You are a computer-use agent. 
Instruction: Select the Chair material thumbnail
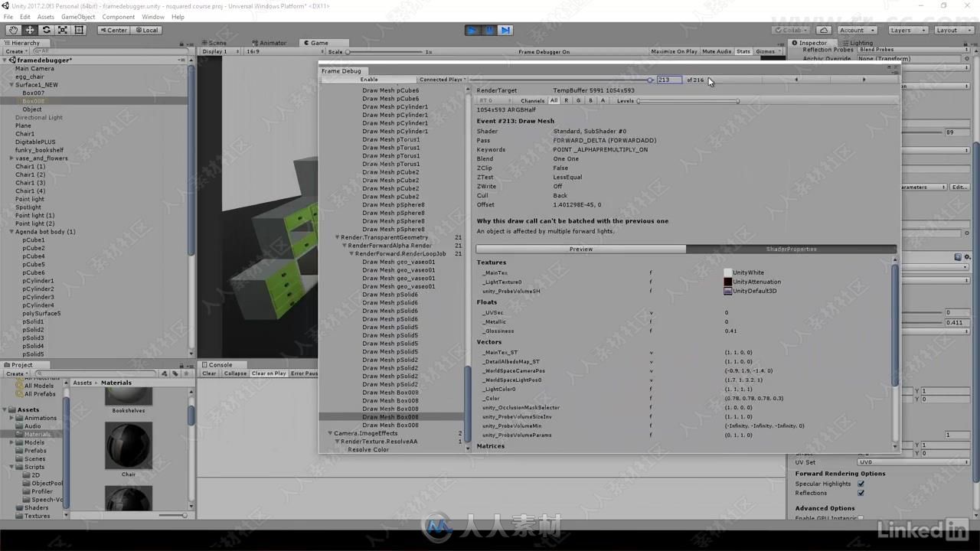click(128, 444)
